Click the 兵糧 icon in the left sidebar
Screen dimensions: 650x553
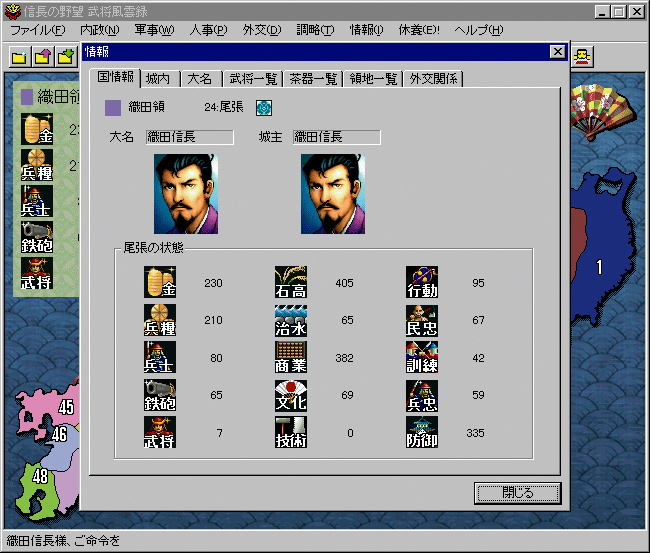point(37,165)
